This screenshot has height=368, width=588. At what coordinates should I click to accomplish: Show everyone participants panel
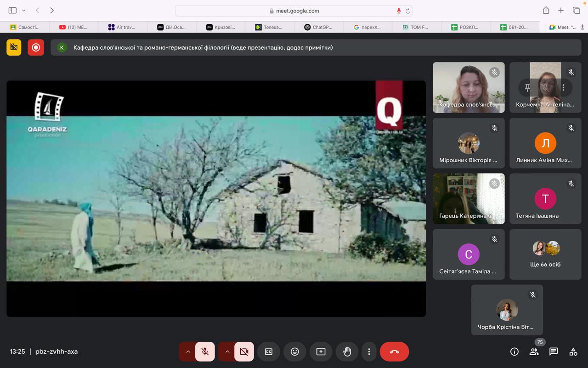[x=534, y=351]
